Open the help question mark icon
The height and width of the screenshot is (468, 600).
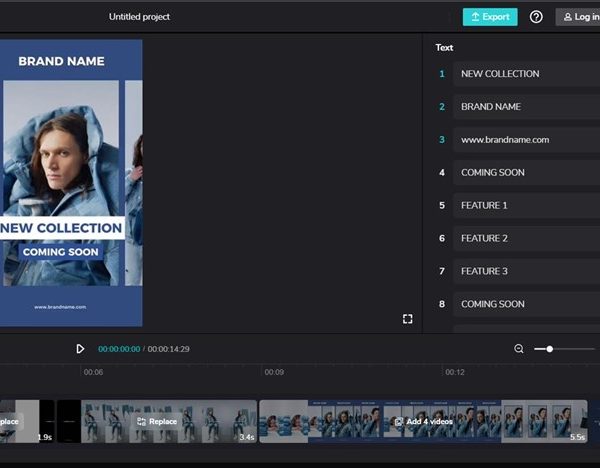[x=536, y=17]
